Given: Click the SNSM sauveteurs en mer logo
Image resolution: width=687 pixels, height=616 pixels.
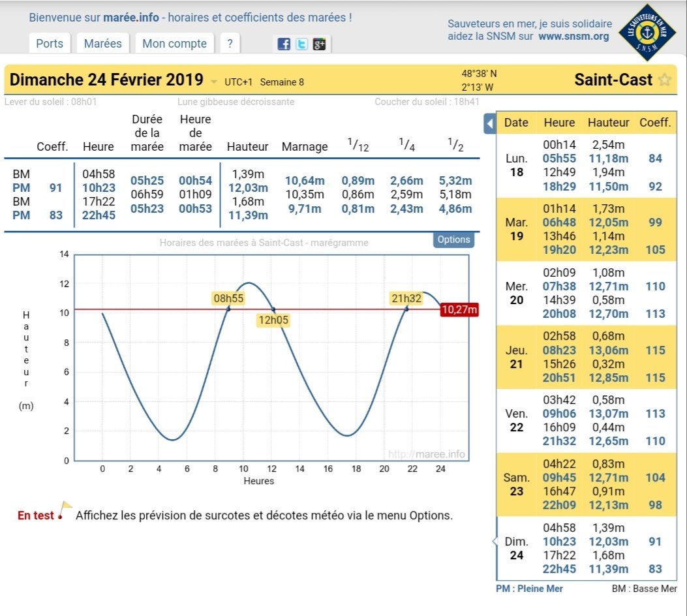Looking at the screenshot, I should pos(647,32).
